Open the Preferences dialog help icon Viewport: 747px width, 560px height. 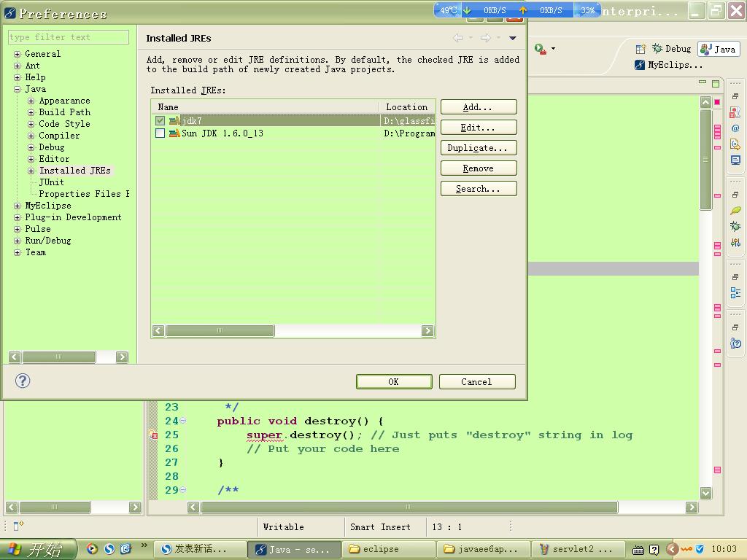[x=23, y=381]
